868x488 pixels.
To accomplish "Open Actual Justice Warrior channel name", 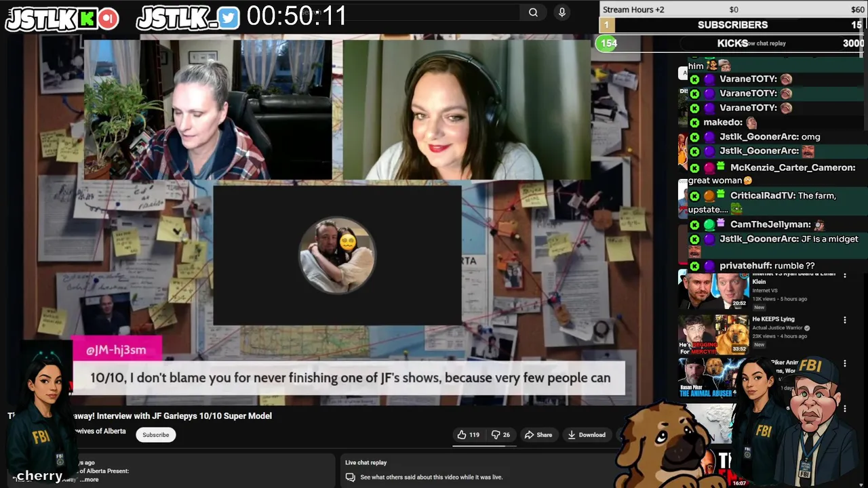I will click(x=777, y=328).
